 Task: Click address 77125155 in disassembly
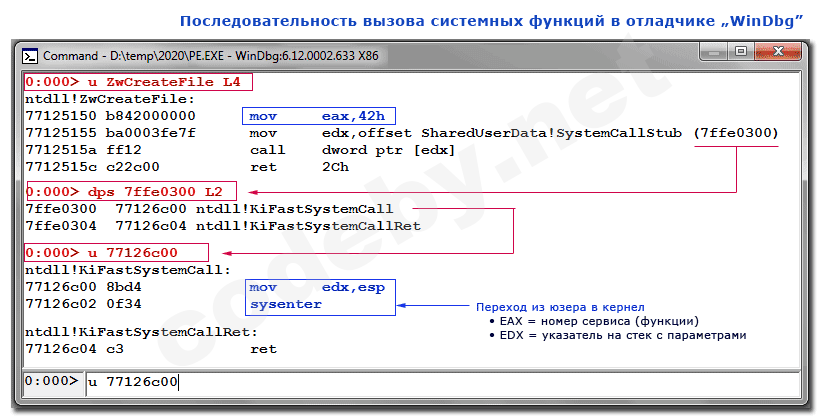61,133
